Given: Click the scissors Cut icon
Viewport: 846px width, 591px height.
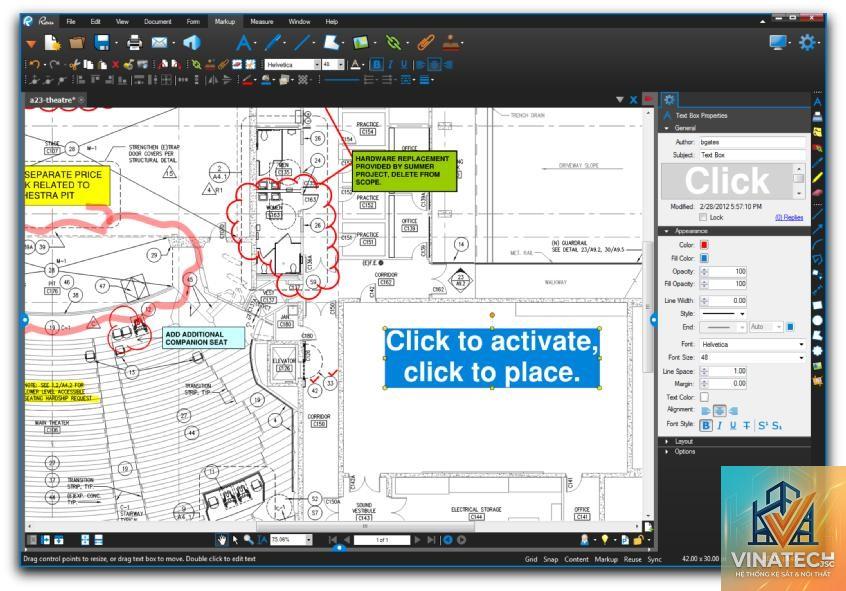Looking at the screenshot, I should (x=74, y=65).
